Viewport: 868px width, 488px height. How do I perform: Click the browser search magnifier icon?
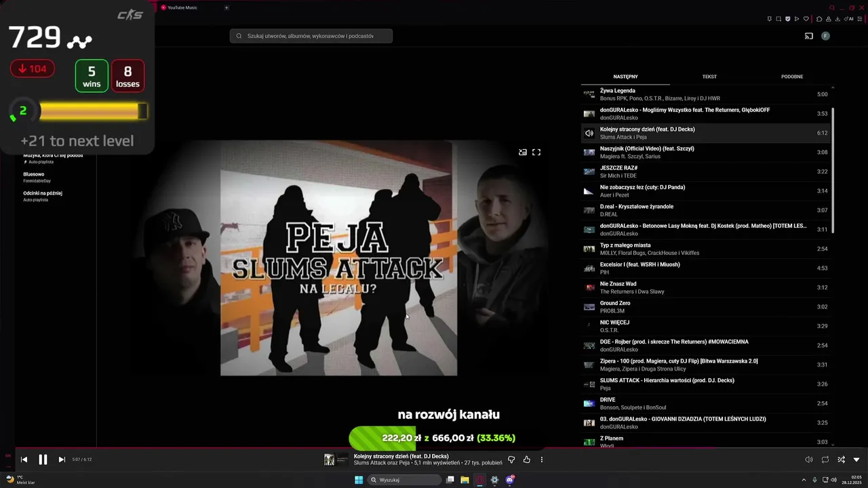(x=831, y=7)
